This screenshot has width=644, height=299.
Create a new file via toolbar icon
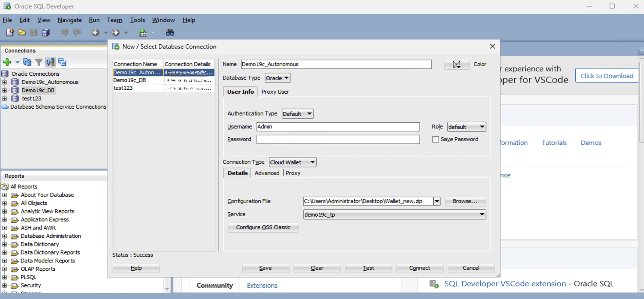click(x=9, y=32)
